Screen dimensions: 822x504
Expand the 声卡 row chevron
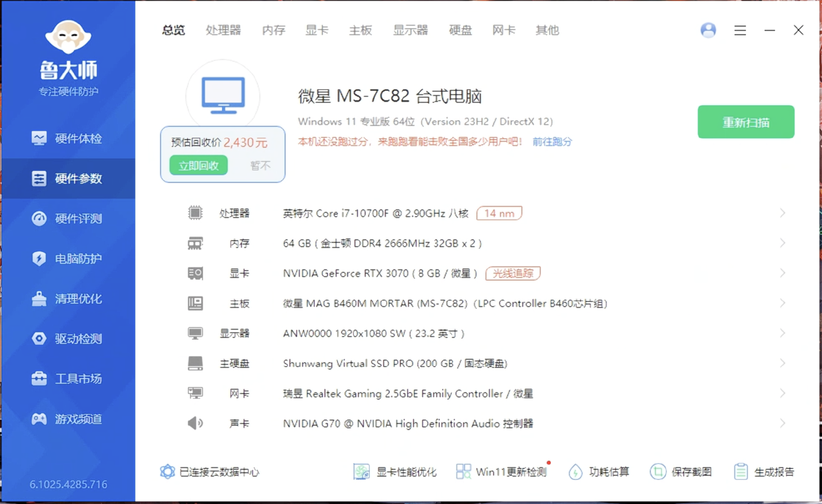coord(783,423)
